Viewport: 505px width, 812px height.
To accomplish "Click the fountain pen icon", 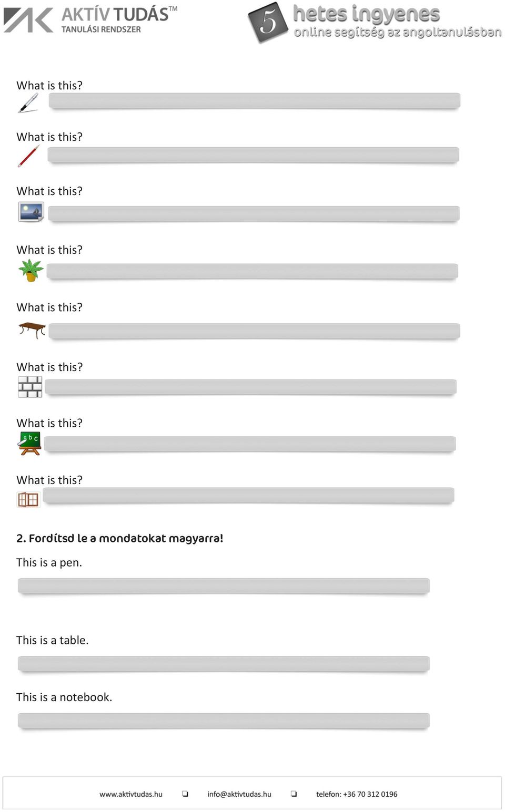I will 28,103.
